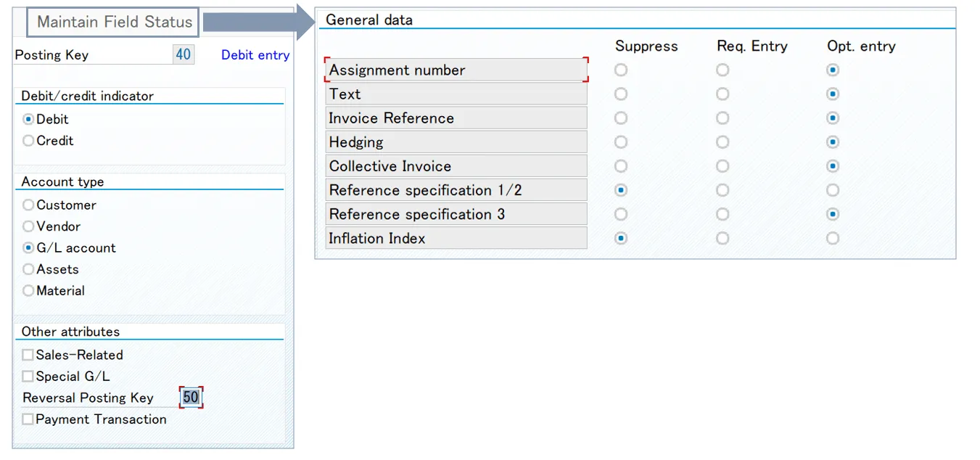The height and width of the screenshot is (460, 980).
Task: Set Hedging to Req. Entry
Action: click(722, 142)
